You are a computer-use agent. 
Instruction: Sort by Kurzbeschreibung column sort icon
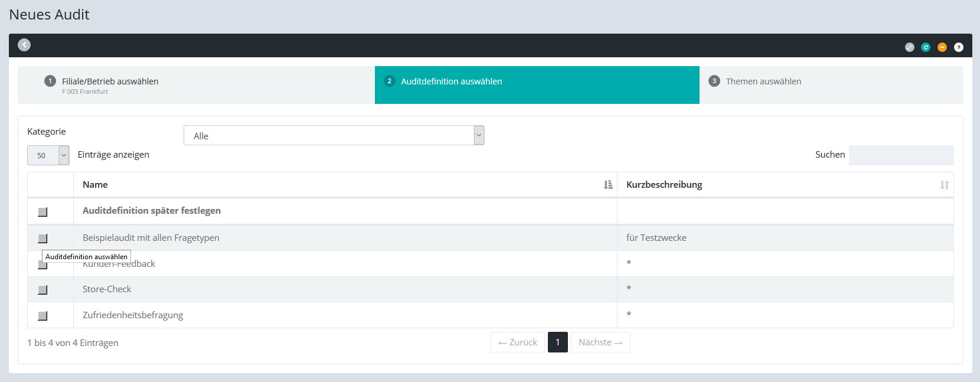(x=944, y=185)
